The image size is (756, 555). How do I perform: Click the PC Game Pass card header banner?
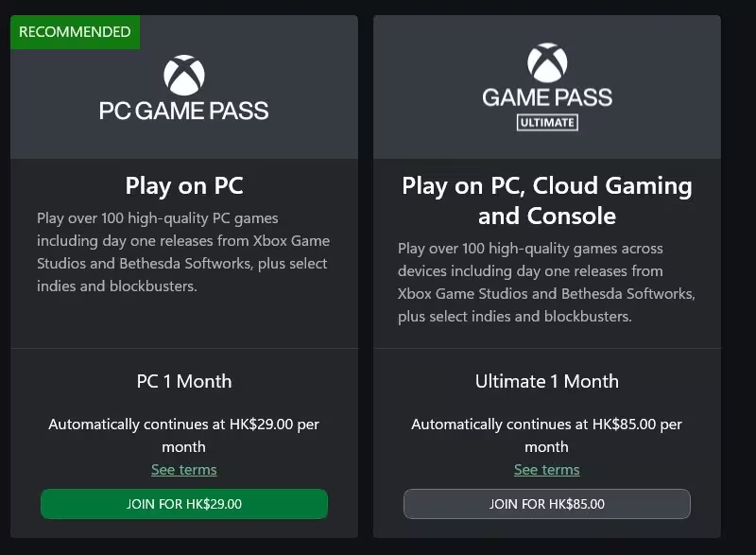184,87
